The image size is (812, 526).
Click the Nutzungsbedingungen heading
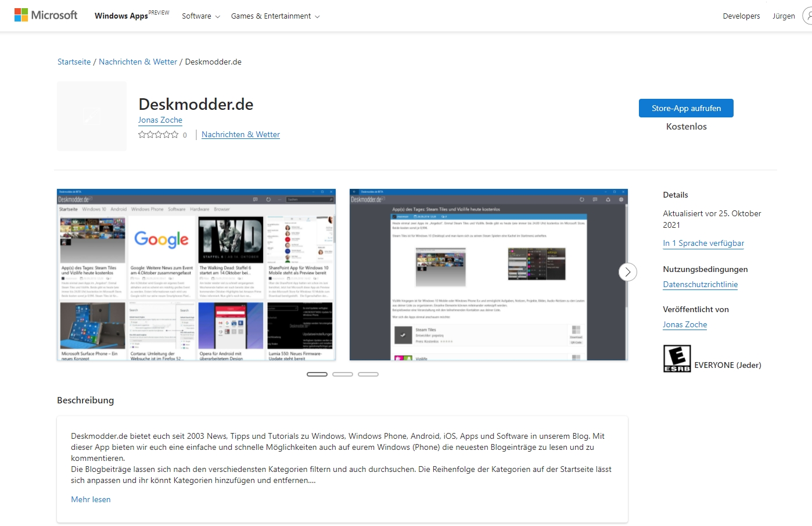[705, 269]
